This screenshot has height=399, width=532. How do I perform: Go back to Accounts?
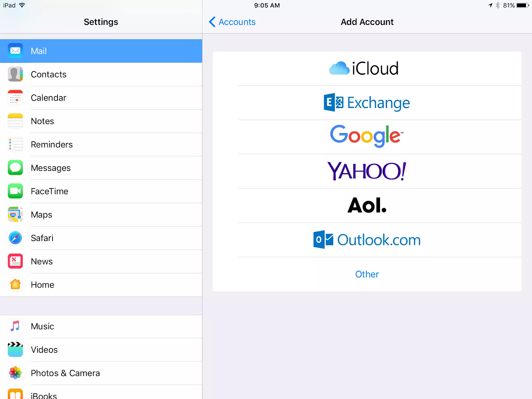232,22
